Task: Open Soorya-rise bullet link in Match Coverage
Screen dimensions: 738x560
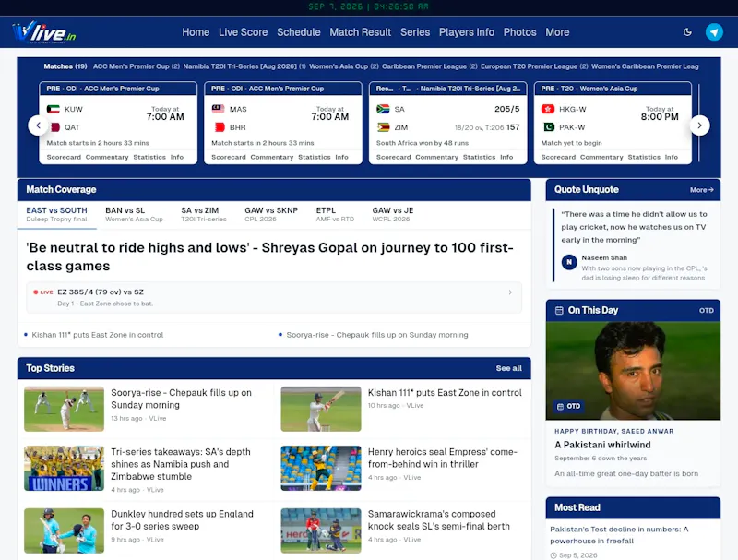Action: pos(377,335)
